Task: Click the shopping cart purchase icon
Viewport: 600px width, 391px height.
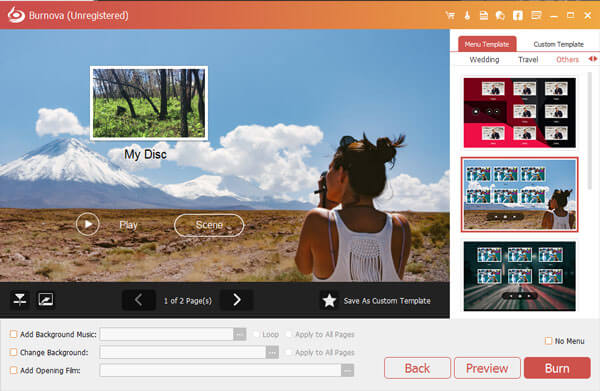Action: click(x=450, y=15)
